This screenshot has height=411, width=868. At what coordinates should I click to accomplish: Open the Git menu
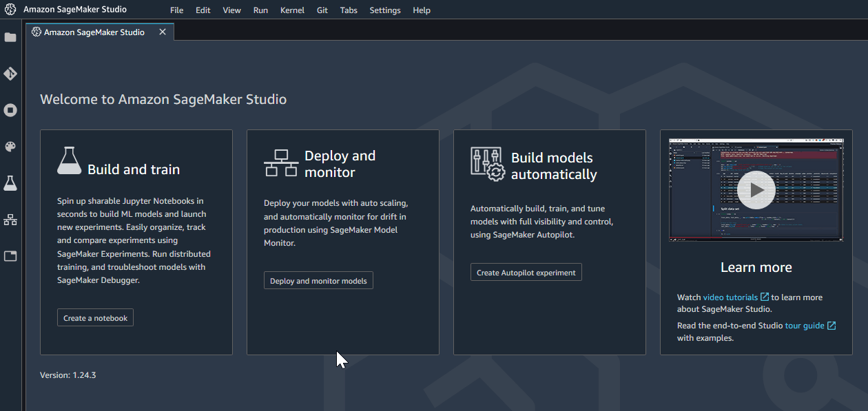[x=322, y=10]
